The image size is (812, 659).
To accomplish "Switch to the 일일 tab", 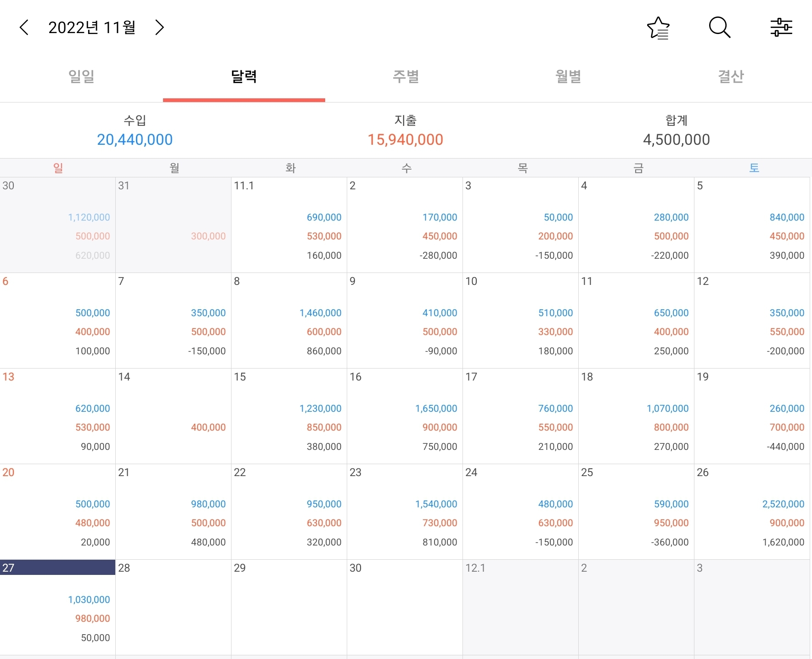I will (x=81, y=76).
